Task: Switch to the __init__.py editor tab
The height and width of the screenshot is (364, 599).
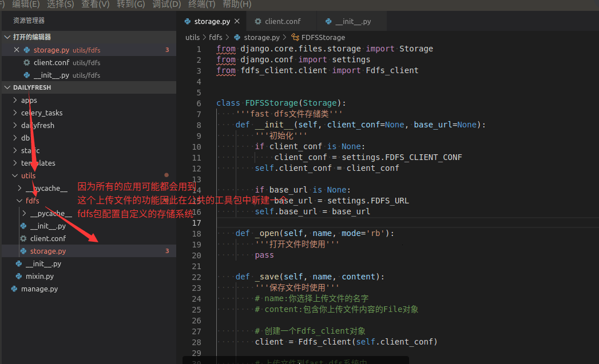Action: [352, 21]
